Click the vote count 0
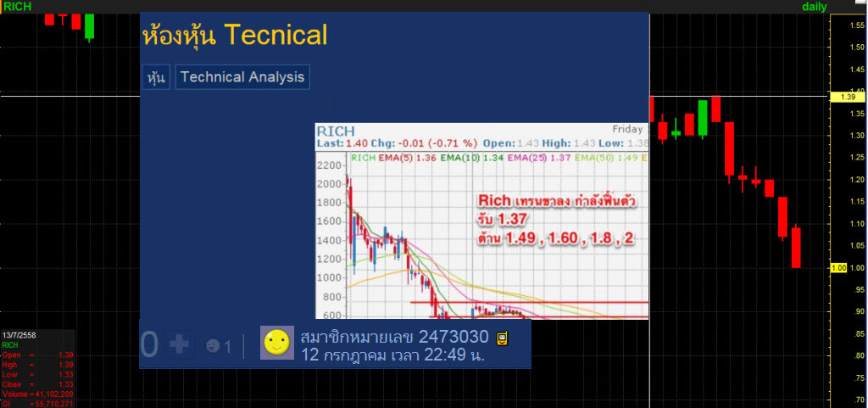 point(150,345)
